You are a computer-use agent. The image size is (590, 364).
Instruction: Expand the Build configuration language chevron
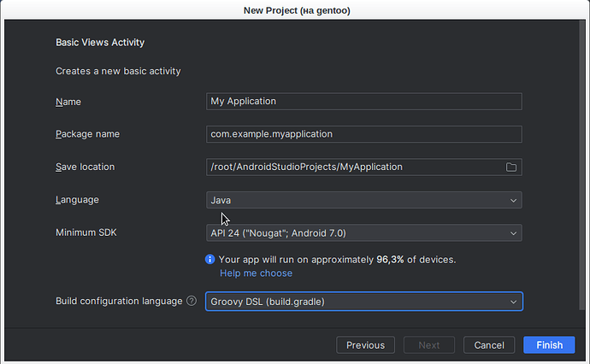pyautogui.click(x=513, y=302)
